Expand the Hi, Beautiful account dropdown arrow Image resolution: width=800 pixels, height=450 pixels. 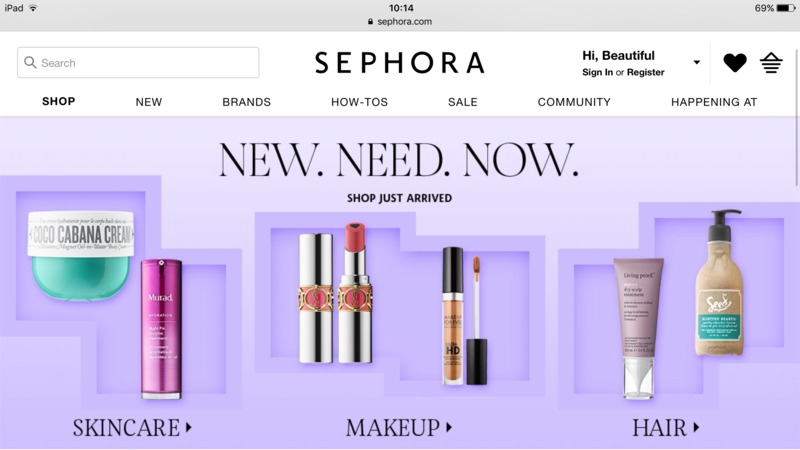[696, 62]
